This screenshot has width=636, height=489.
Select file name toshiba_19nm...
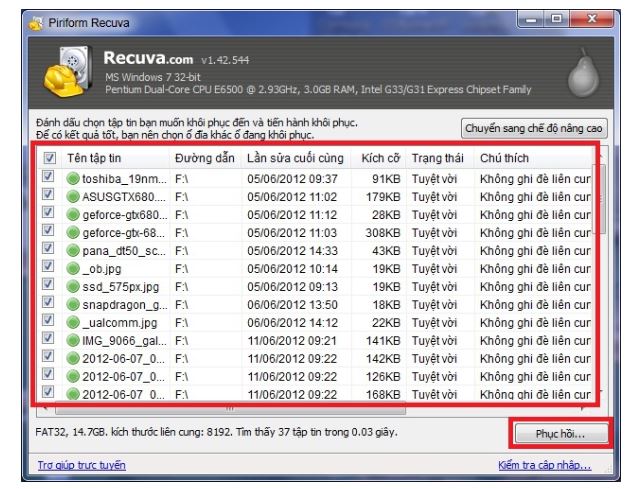[x=124, y=179]
